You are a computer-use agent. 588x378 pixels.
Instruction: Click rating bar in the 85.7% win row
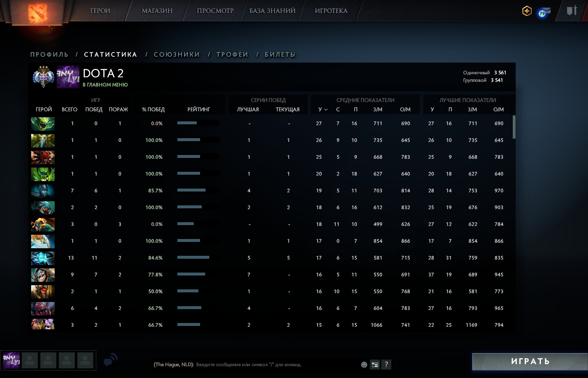198,190
